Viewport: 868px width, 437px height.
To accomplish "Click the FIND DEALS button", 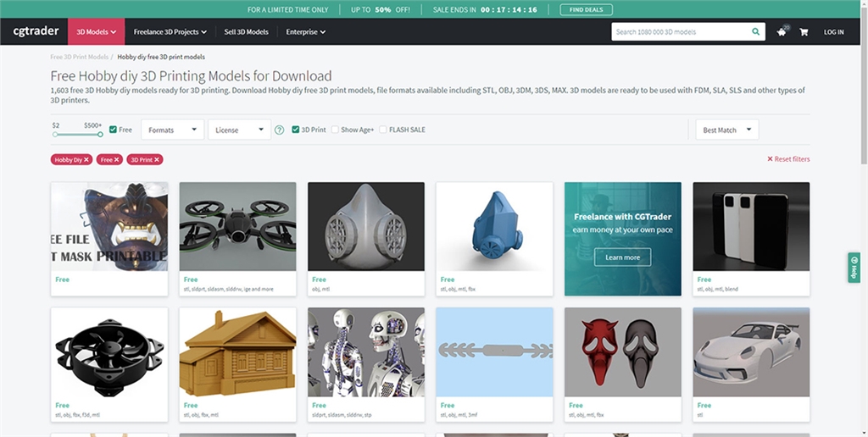I will (x=586, y=9).
